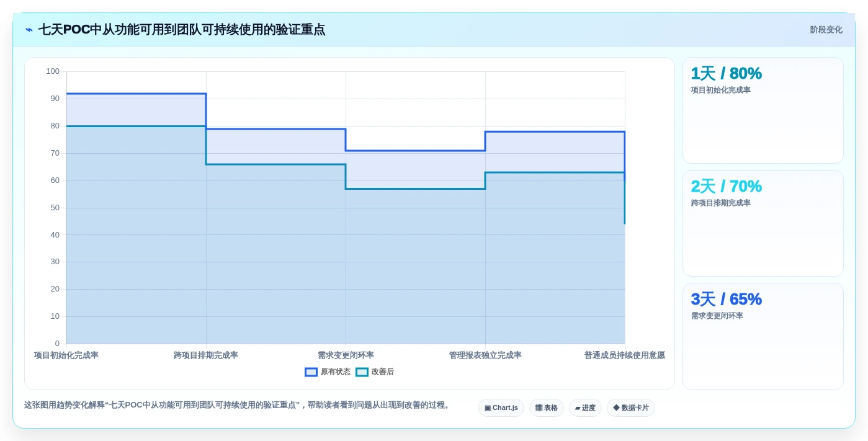Click the 数据卡片 tag
This screenshot has height=441, width=868.
[630, 408]
